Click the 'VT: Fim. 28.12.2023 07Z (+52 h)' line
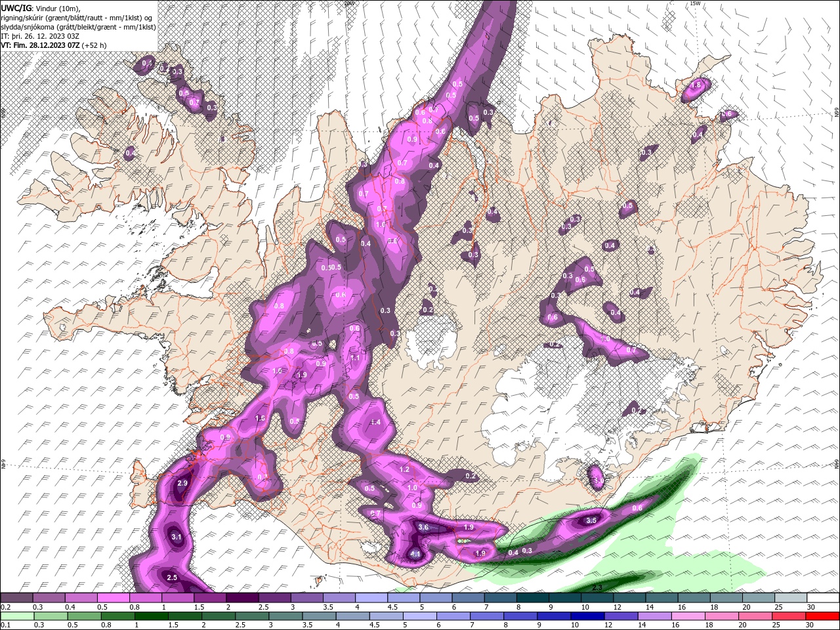Screen dimensions: 840x630 [54, 45]
